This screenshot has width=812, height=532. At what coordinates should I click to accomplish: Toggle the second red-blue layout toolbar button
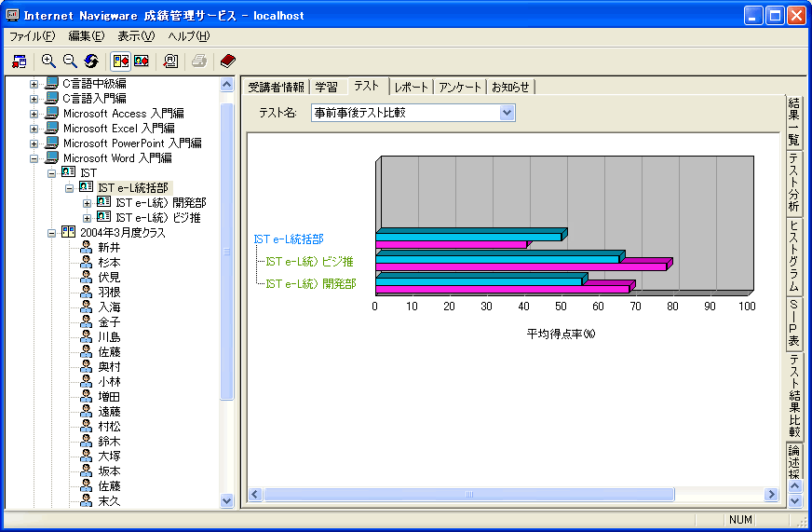click(x=142, y=61)
